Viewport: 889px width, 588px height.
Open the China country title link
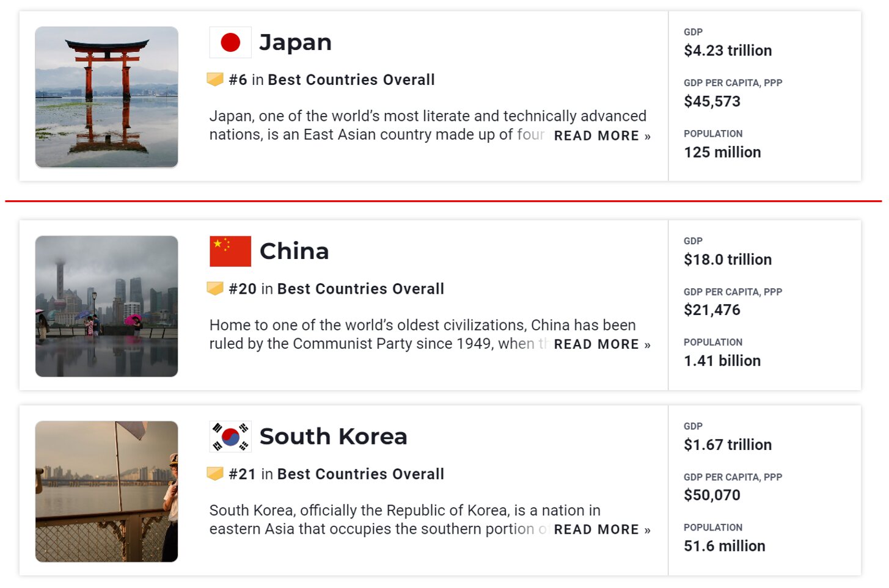[294, 252]
